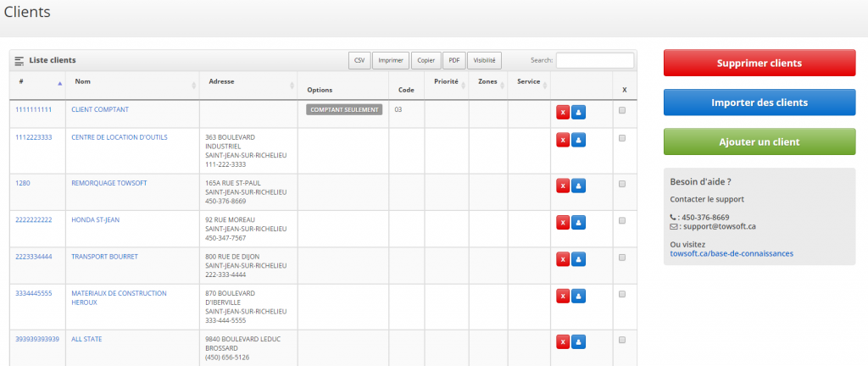868x366 pixels.
Task: Click red X icon for CENTRE DE LOCATION D'OUTILS
Action: tap(563, 140)
